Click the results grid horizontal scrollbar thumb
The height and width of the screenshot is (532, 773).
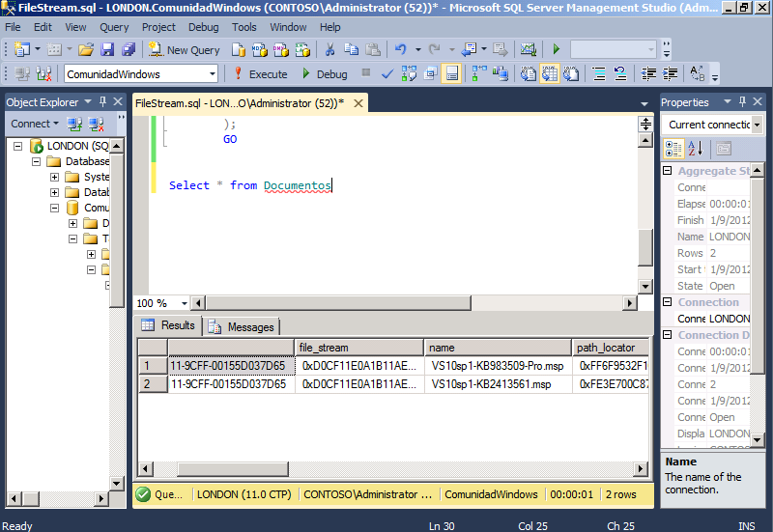pos(233,468)
